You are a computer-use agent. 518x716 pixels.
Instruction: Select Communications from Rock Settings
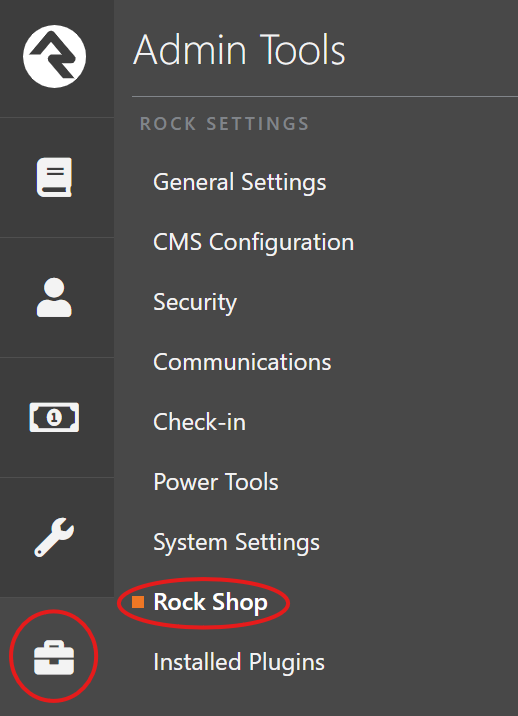coord(242,362)
